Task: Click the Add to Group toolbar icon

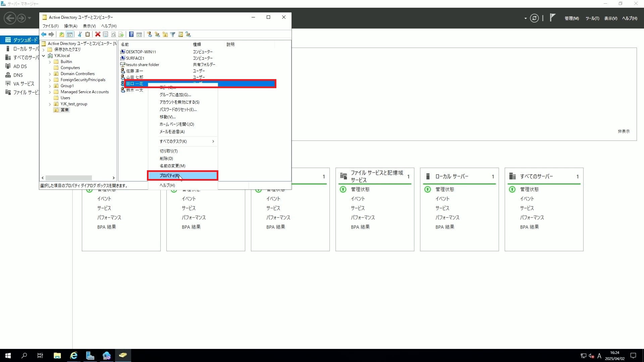Action: [x=188, y=35]
